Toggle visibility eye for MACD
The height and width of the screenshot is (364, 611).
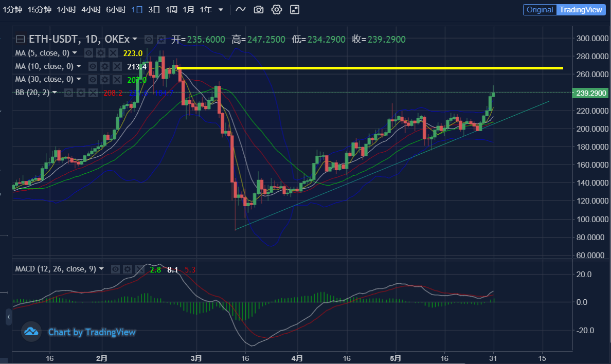coord(115,269)
